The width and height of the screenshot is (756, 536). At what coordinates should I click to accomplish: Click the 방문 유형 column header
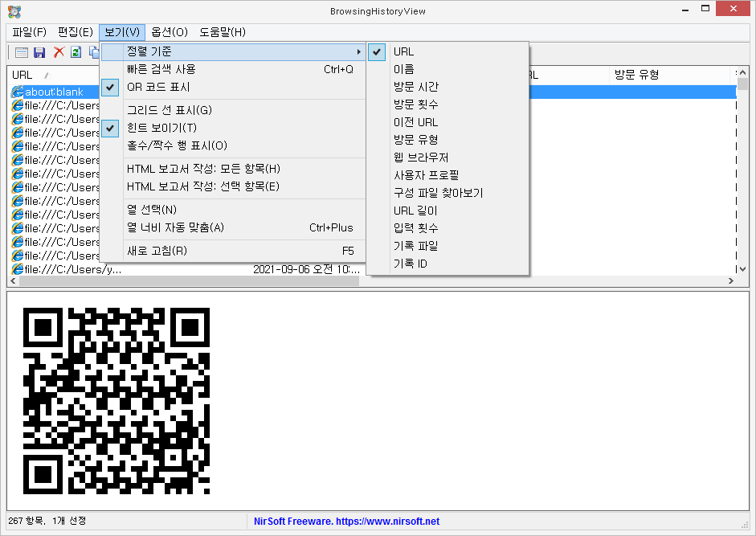pos(670,76)
